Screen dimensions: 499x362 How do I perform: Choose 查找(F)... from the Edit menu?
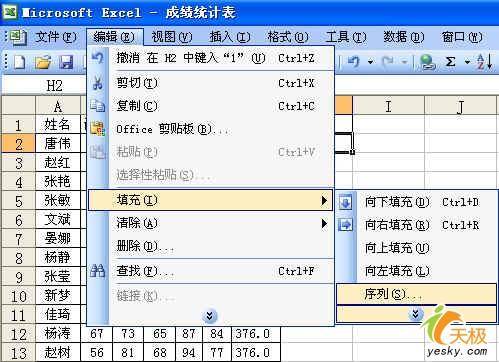tap(211, 271)
